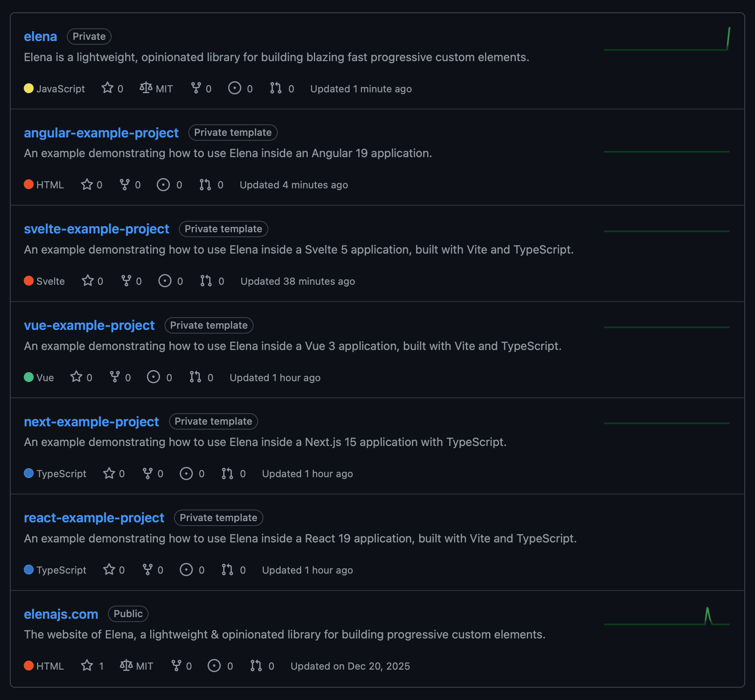Open the angular-example-project repository
The image size is (755, 700).
click(x=101, y=133)
